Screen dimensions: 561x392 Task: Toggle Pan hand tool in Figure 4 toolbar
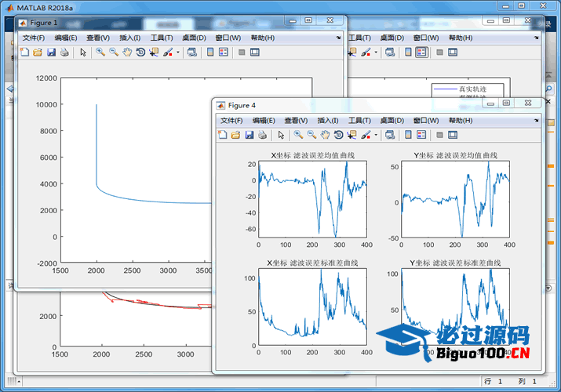(325, 135)
